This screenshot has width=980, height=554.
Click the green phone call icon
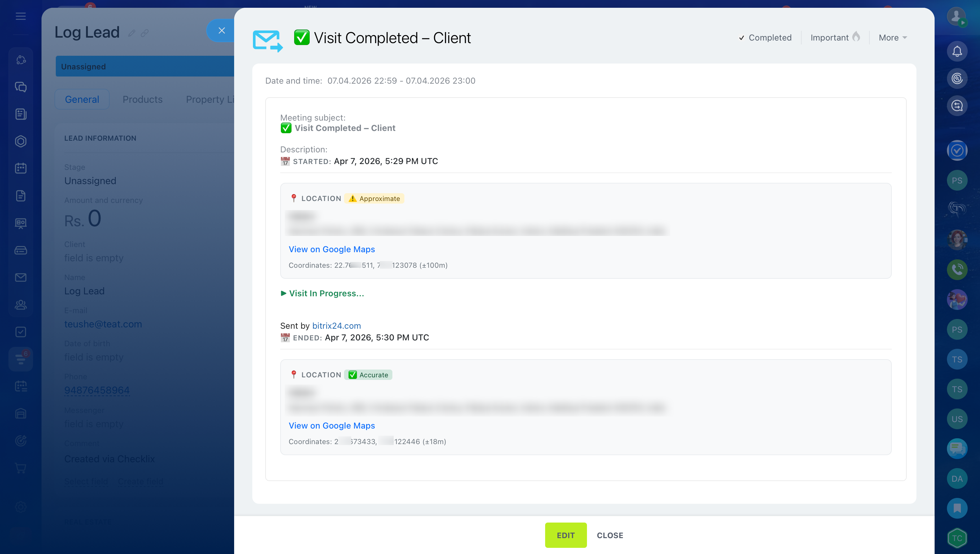tap(957, 269)
